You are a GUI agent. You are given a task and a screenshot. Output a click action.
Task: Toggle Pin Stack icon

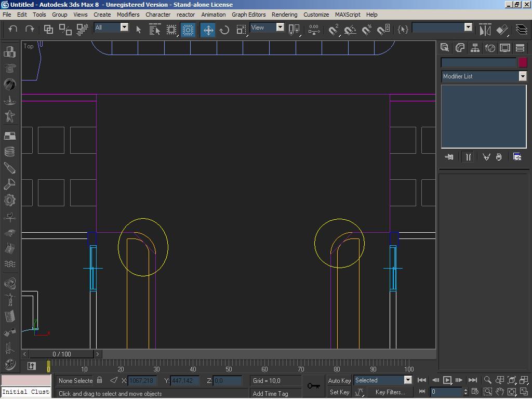449,157
